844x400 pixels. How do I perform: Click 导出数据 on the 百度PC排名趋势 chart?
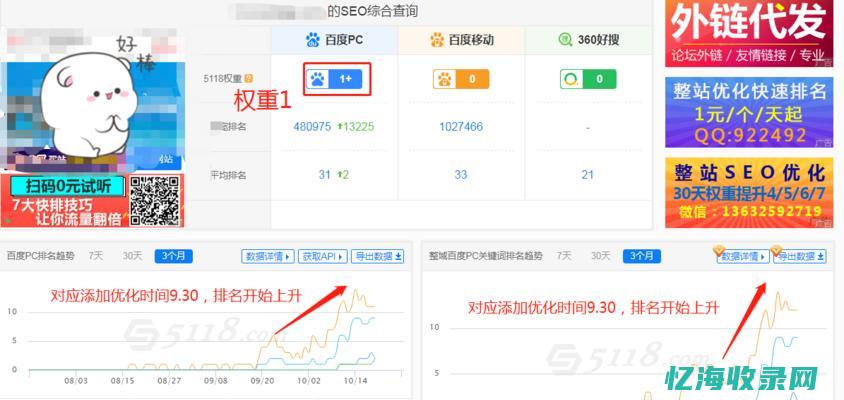[378, 256]
